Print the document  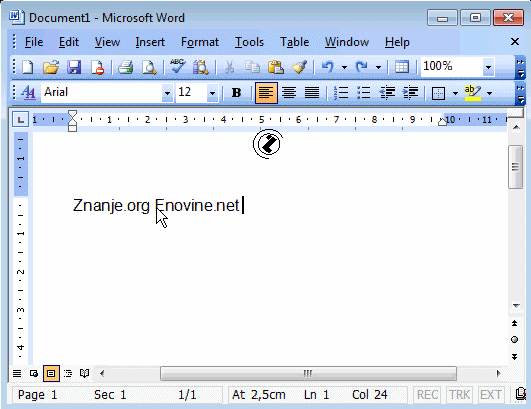click(125, 67)
